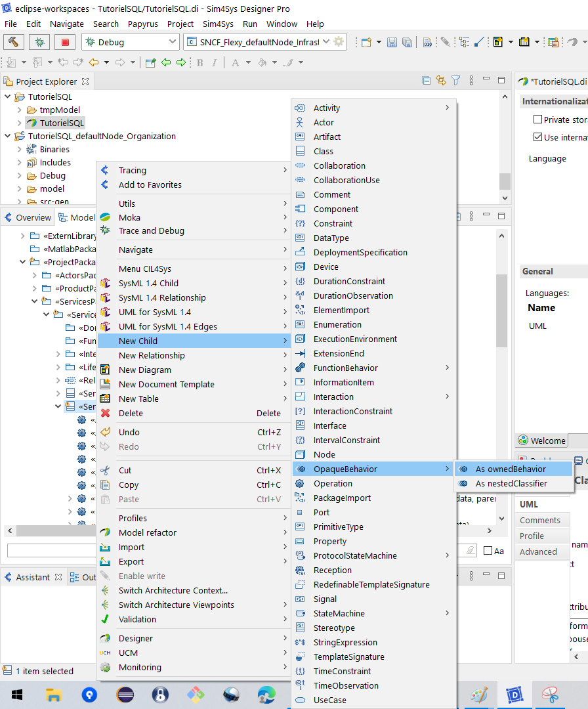Collapse the «ProjectPackage tree node

coord(23,262)
